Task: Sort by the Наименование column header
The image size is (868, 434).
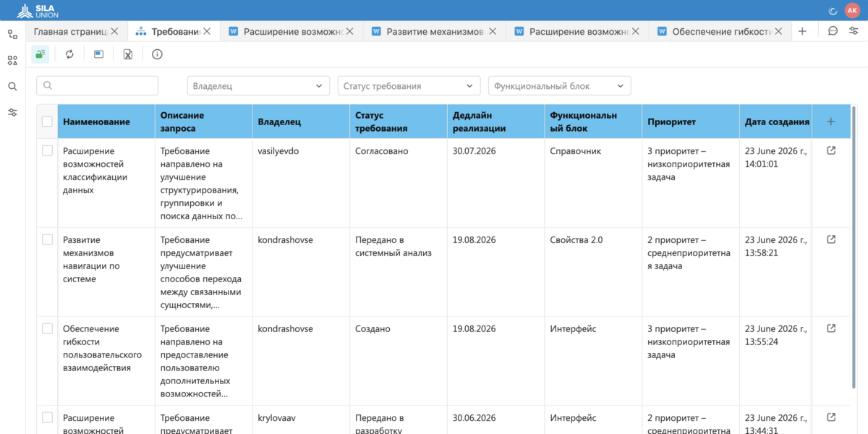Action: coord(106,122)
